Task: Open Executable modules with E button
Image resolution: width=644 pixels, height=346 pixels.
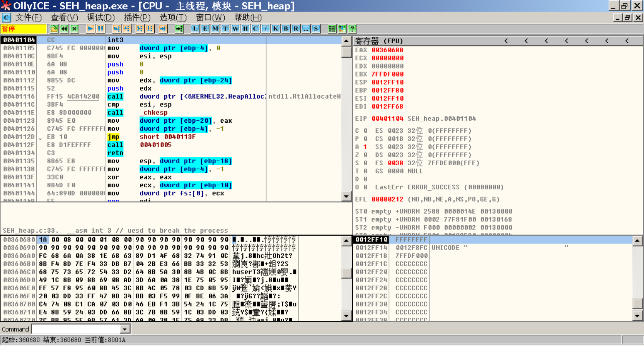Action: (205, 29)
